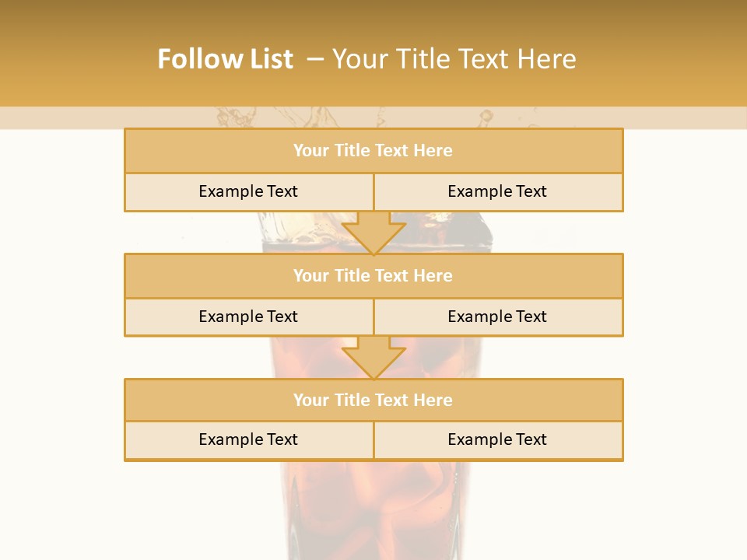Click left "Example Text" cell in third block
The height and width of the screenshot is (560, 747).
click(x=248, y=440)
